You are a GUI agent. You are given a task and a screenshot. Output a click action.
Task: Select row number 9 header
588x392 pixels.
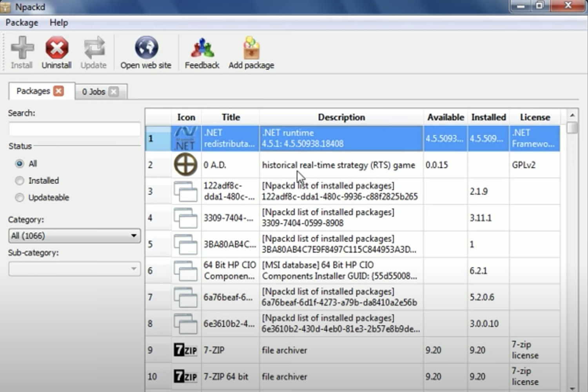(x=158, y=350)
